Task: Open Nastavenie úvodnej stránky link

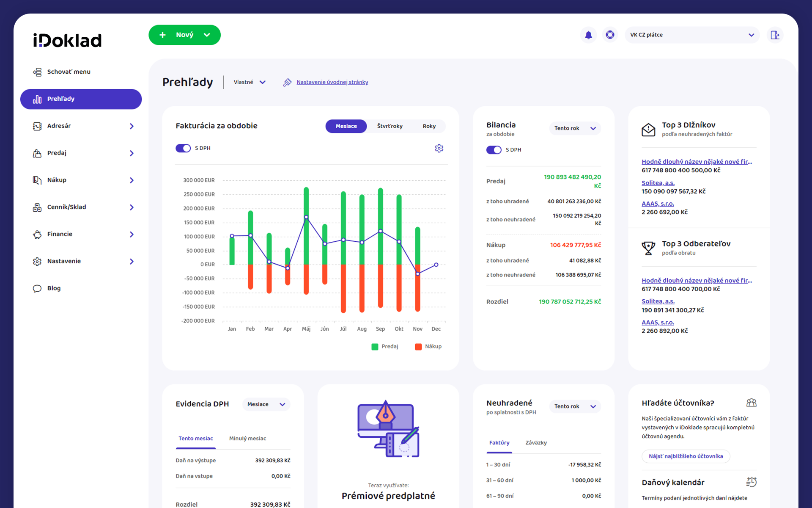Action: (x=332, y=82)
